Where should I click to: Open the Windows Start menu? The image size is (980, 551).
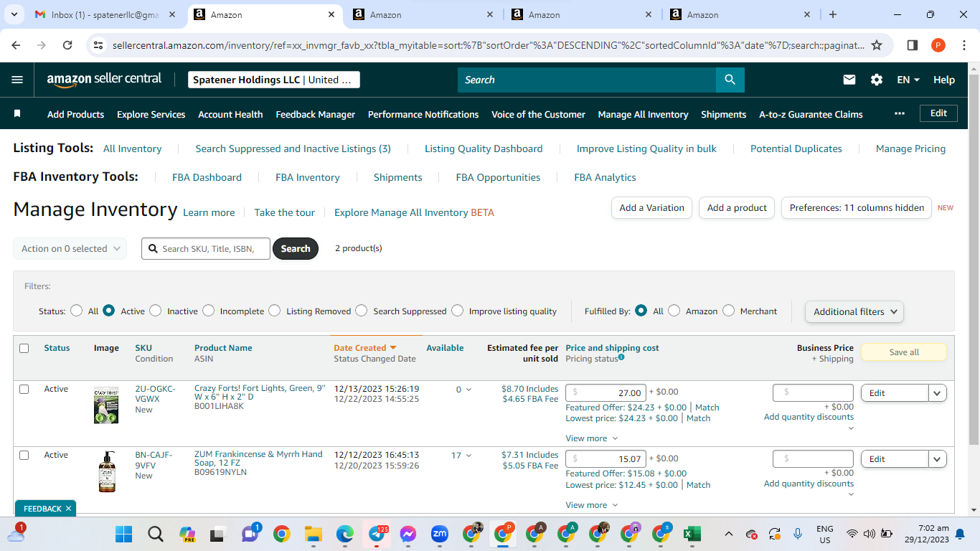click(124, 534)
